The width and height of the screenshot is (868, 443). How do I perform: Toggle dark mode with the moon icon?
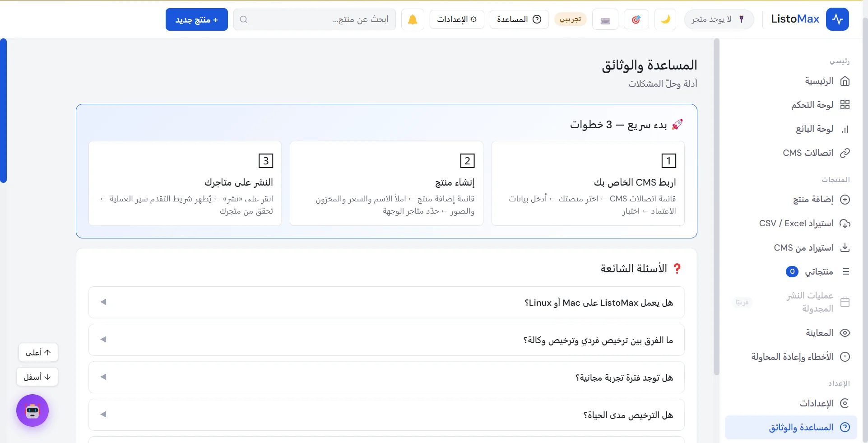(x=665, y=19)
